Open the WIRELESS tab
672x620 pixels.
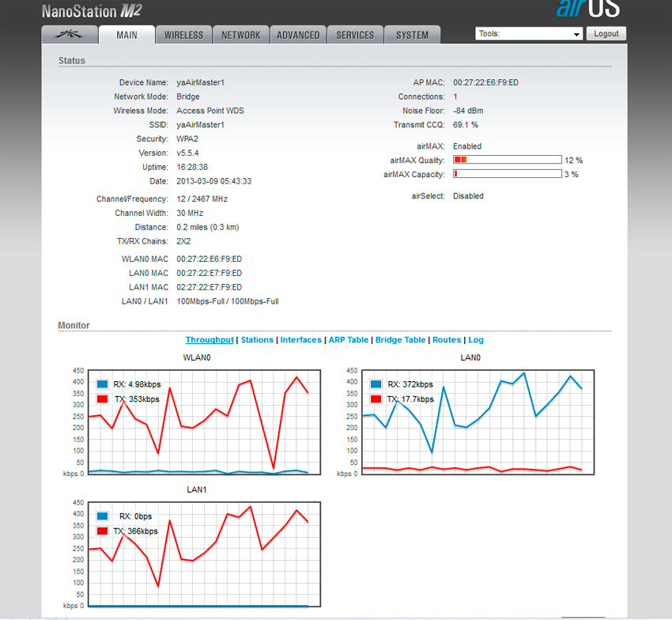[184, 35]
